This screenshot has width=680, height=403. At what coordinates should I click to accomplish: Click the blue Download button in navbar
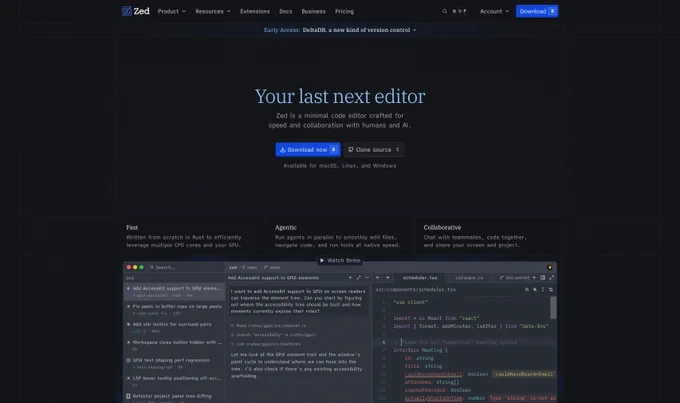click(537, 11)
